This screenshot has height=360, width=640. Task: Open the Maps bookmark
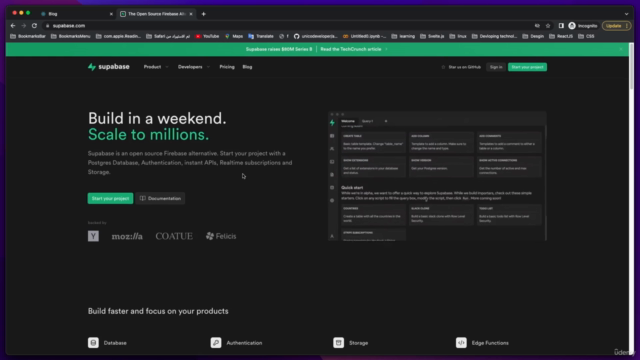[234, 36]
